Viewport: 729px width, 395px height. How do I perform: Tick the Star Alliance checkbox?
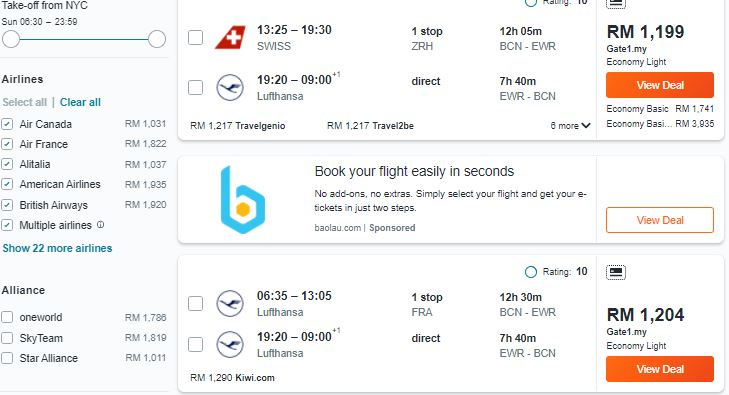click(x=7, y=358)
